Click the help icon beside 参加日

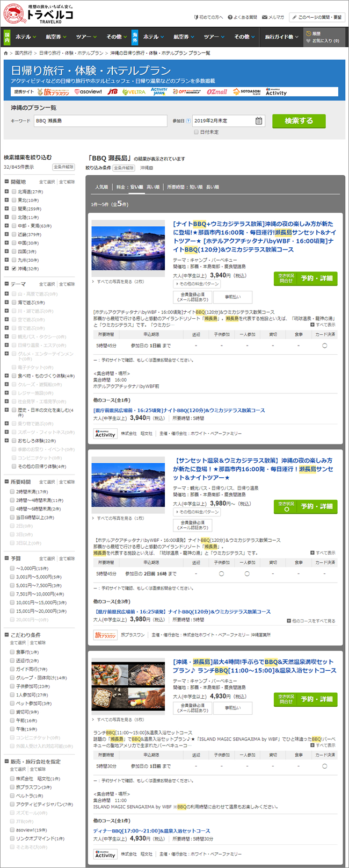click(188, 121)
